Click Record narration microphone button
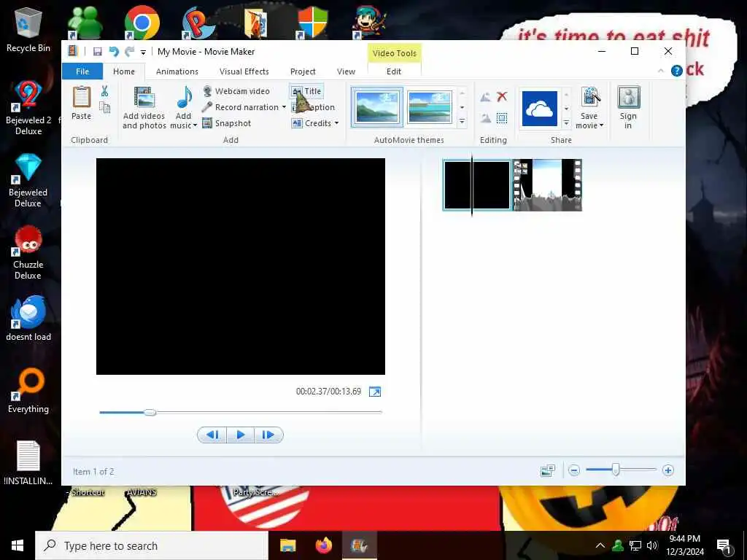 point(241,107)
